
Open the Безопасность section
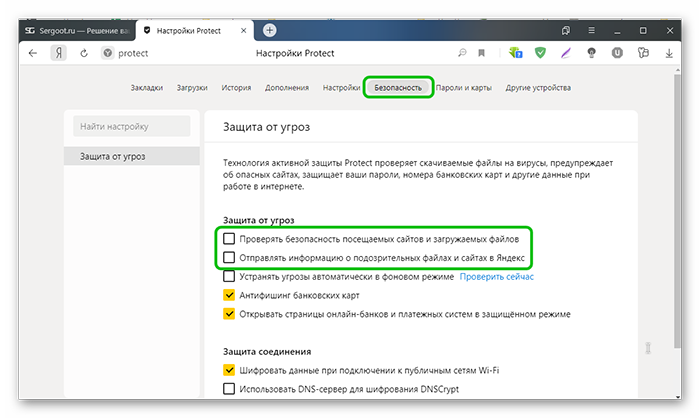click(x=398, y=88)
